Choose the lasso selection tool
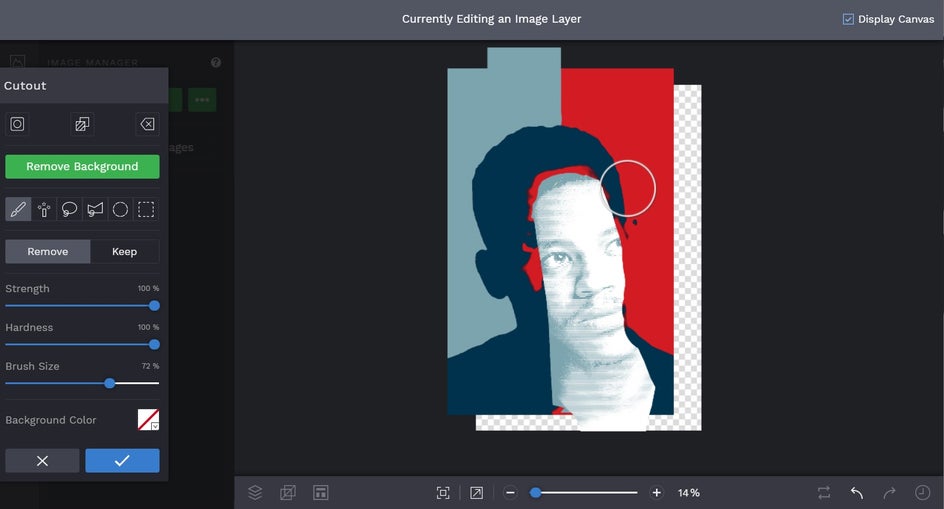Viewport: 944px width, 509px height. point(69,209)
